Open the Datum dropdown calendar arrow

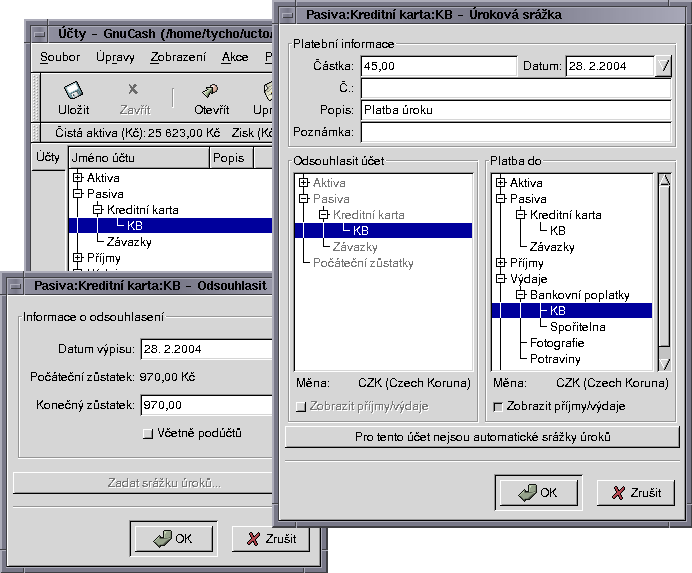click(663, 66)
